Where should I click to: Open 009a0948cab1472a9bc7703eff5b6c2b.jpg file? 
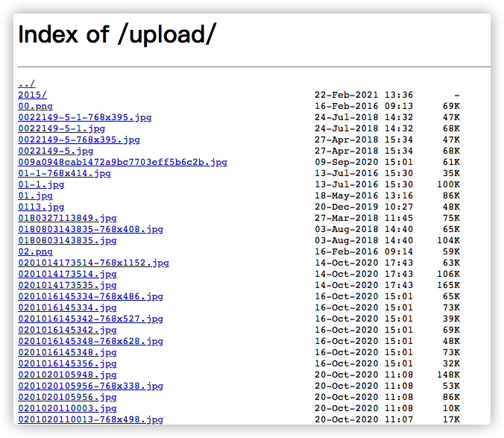coord(122,162)
